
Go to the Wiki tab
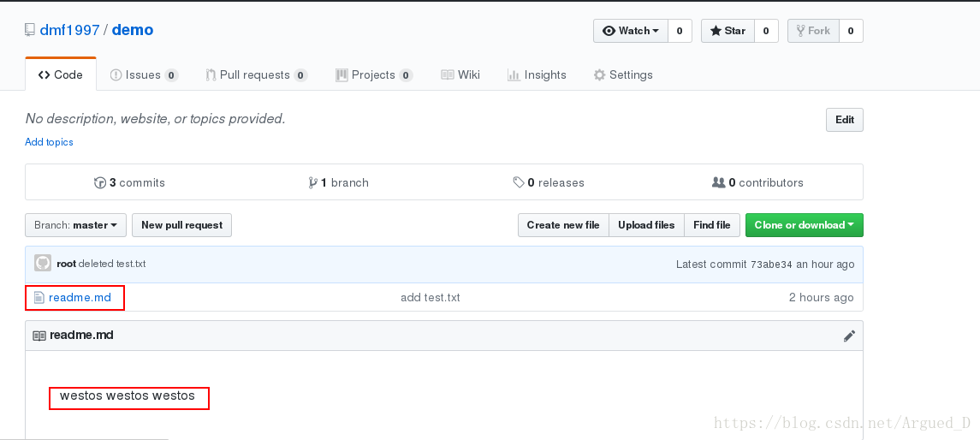point(460,75)
